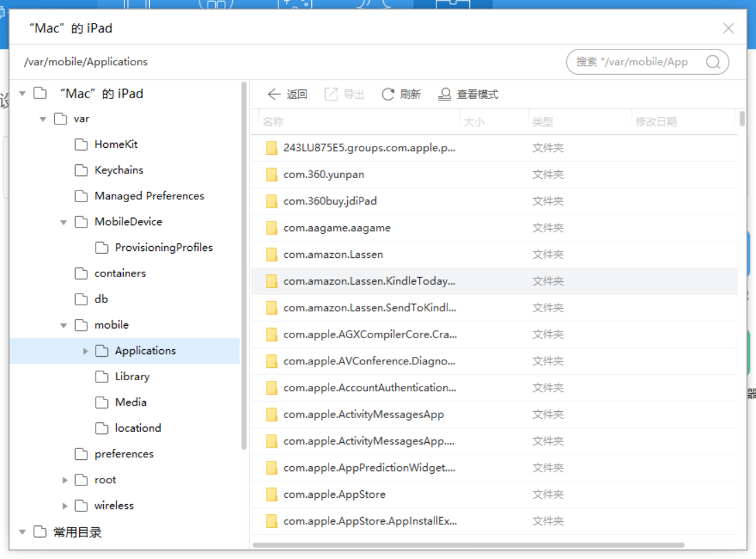
Task: Sort by the 修改日期 column header
Action: click(656, 122)
